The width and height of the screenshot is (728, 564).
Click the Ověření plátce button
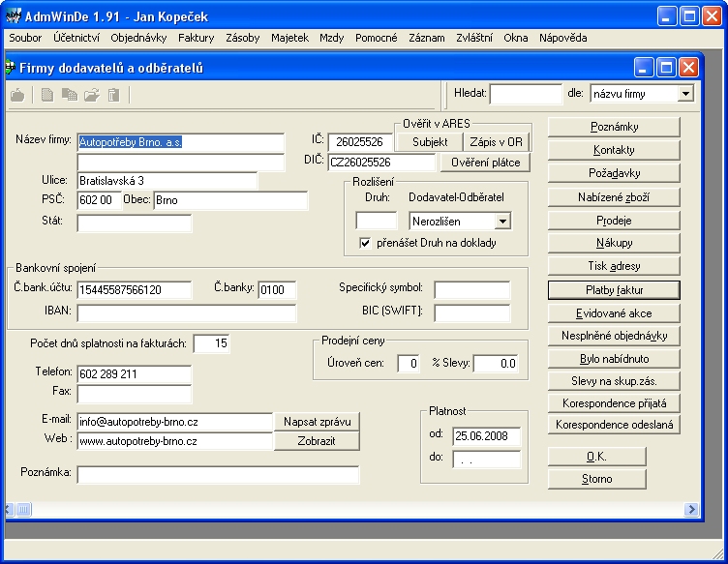click(485, 163)
